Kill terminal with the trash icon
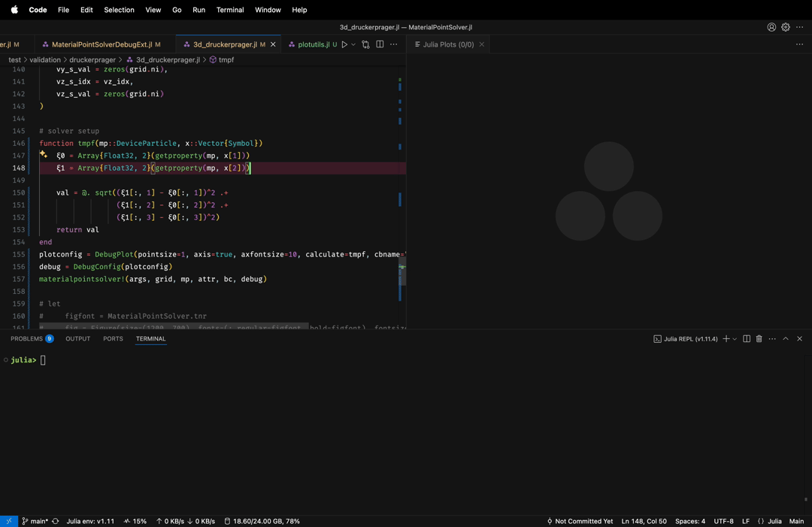This screenshot has width=812, height=527. click(x=759, y=339)
